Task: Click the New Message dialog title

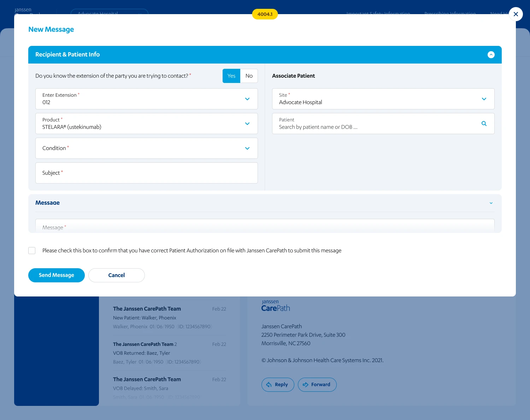Action: coord(51,30)
